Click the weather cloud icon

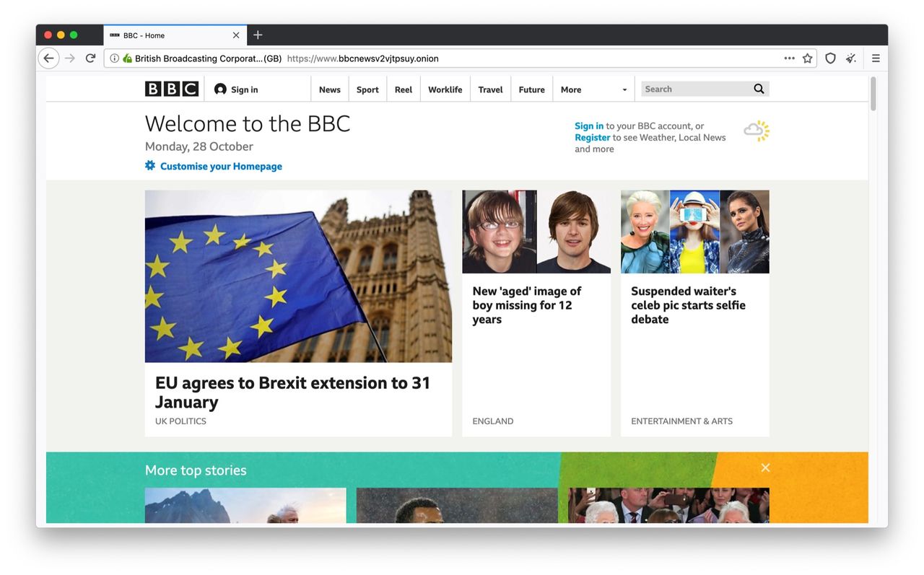tap(755, 131)
